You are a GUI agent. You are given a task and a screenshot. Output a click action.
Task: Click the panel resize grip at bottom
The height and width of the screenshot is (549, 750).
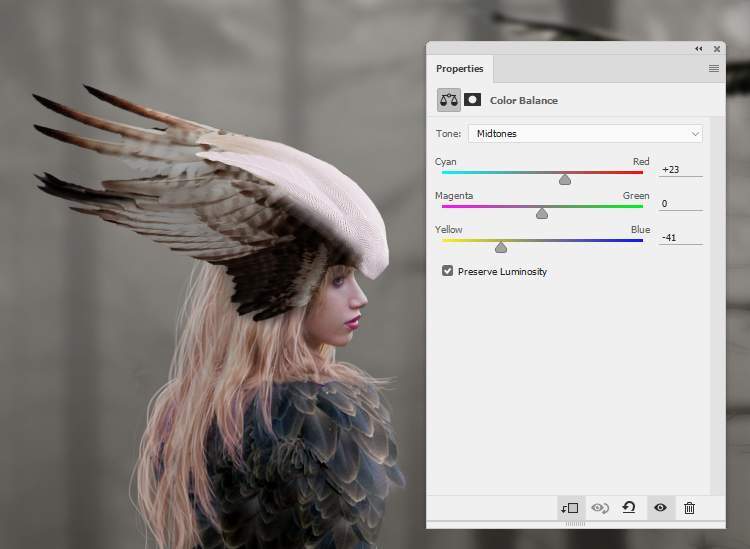pyautogui.click(x=575, y=524)
